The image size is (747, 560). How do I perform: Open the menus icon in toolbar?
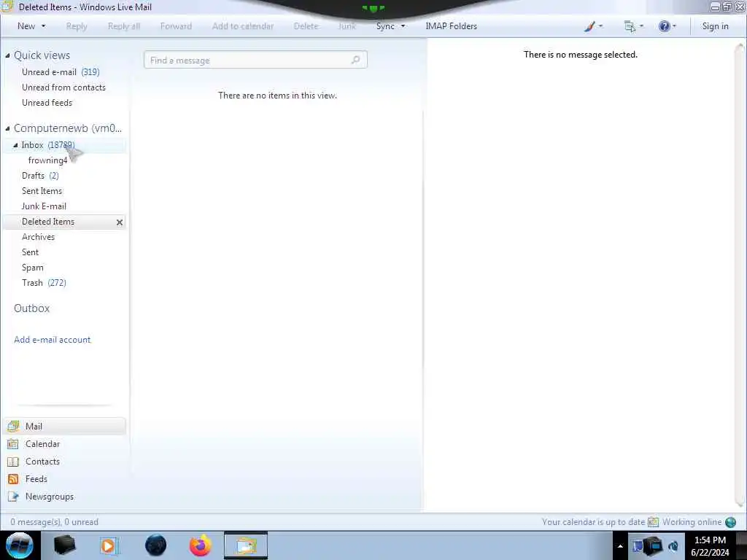click(630, 26)
